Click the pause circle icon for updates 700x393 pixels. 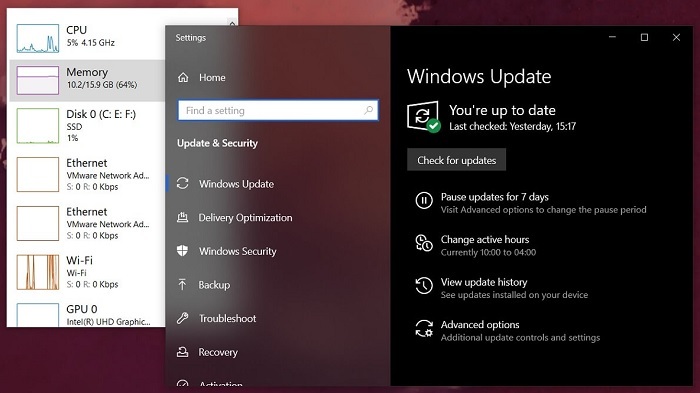click(x=424, y=200)
